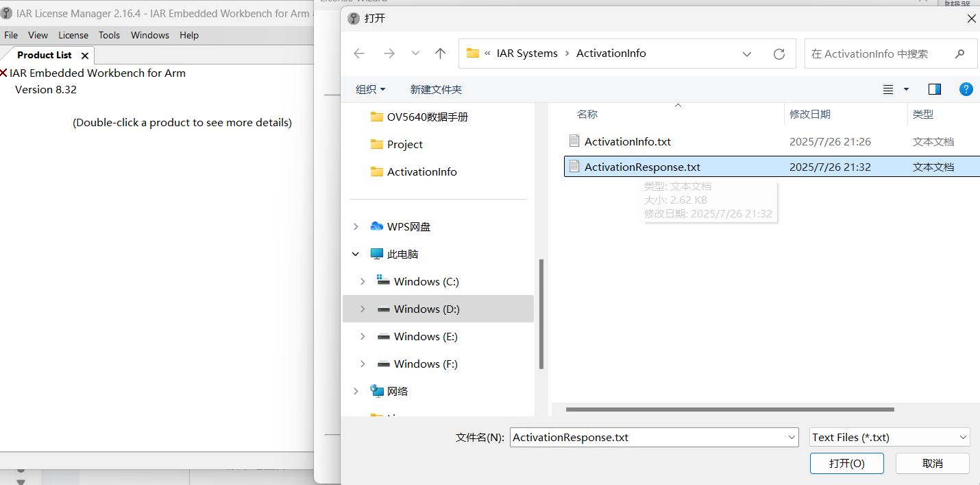Open the Tools menu in License Manager
This screenshot has width=980, height=485.
click(x=109, y=35)
